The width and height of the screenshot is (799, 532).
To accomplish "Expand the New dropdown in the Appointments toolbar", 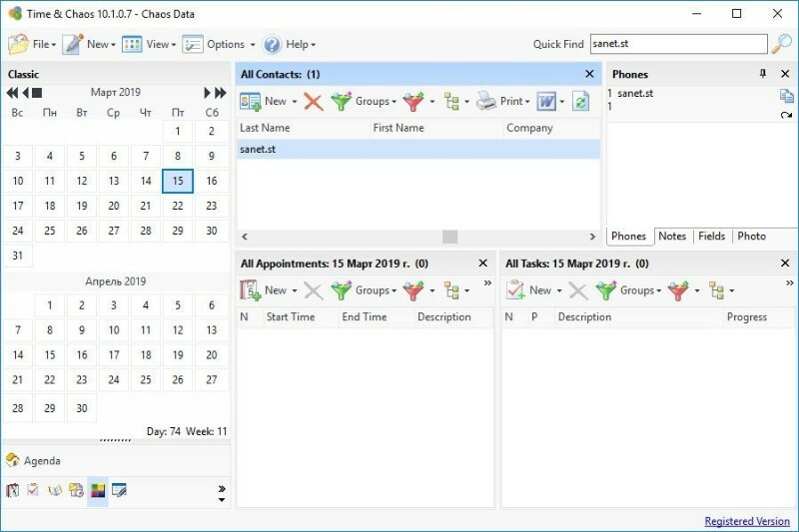I will (x=296, y=290).
